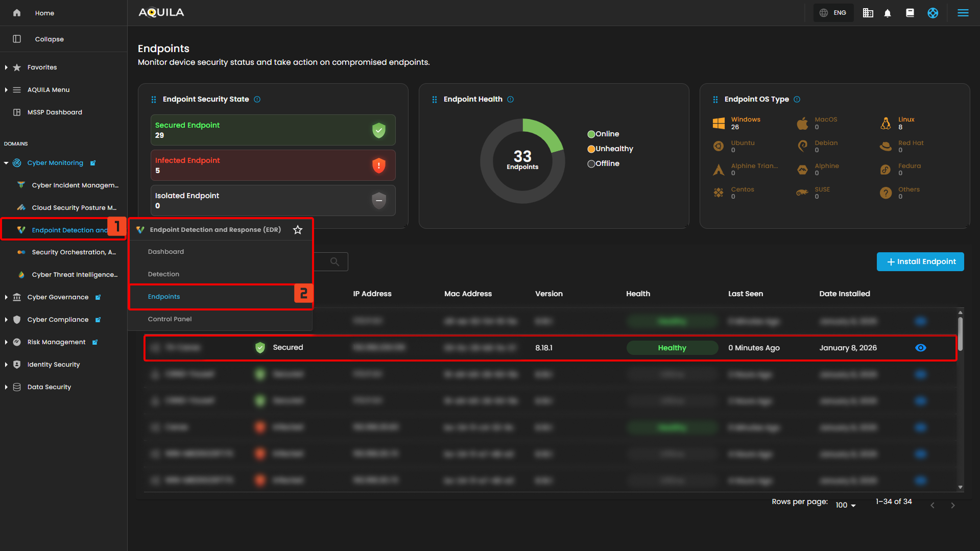Favorite the EDR module with star icon

298,230
